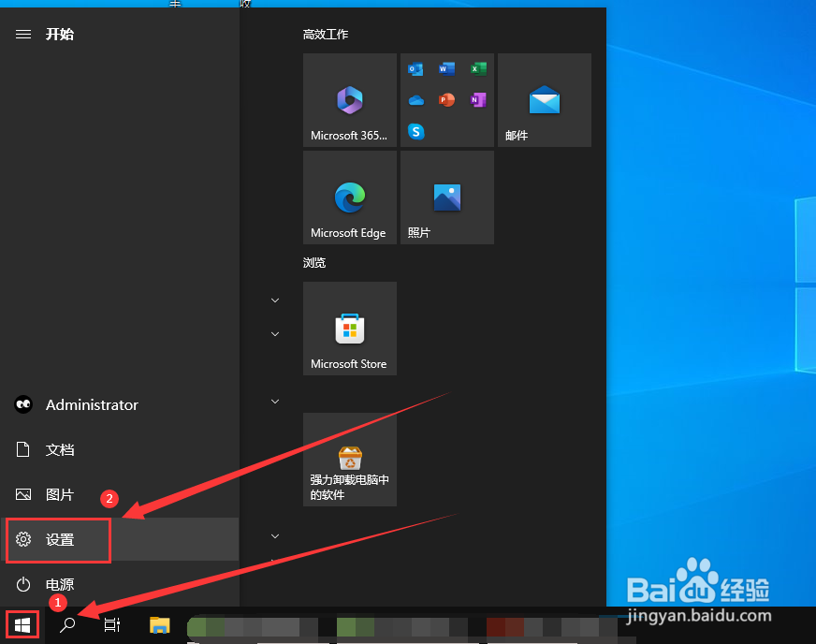The width and height of the screenshot is (816, 644).
Task: Launch the 邮件 mail tile
Action: 545,100
